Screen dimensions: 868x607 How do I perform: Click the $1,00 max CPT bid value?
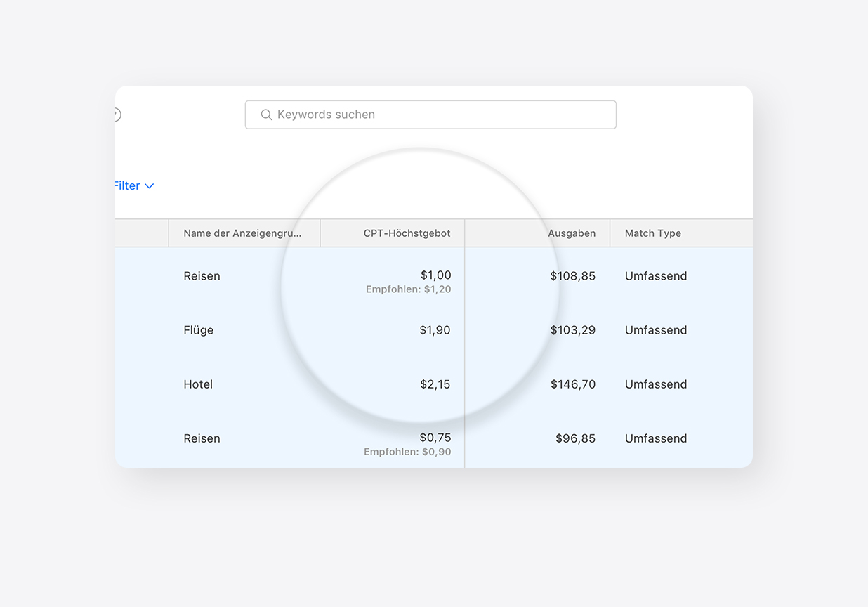pos(436,275)
